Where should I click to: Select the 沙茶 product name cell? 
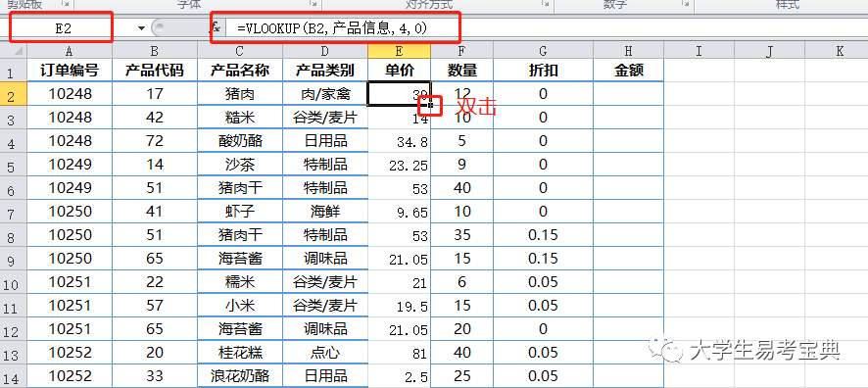point(240,165)
